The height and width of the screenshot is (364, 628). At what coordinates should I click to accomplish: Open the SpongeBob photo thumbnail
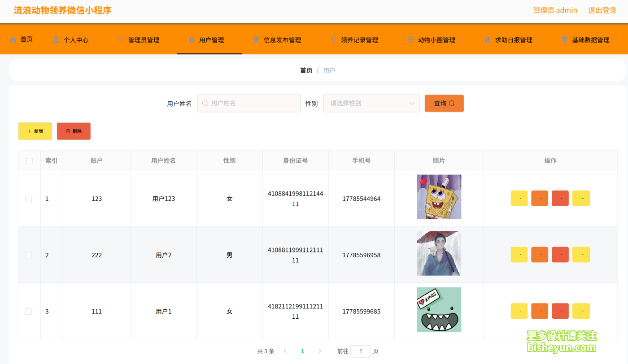(439, 197)
